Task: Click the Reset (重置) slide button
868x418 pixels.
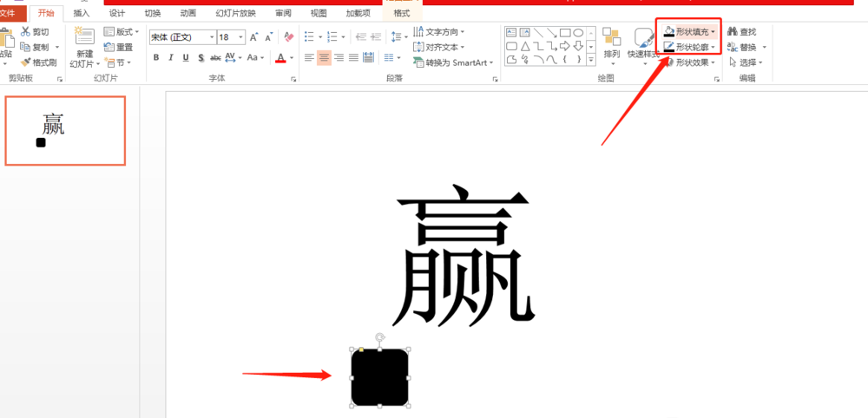Action: tap(118, 48)
